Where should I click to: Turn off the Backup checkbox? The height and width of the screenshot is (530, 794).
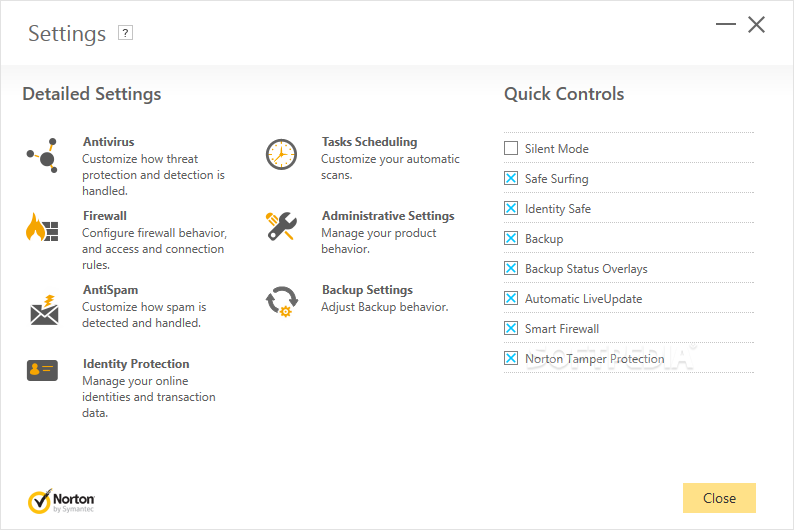pyautogui.click(x=511, y=239)
